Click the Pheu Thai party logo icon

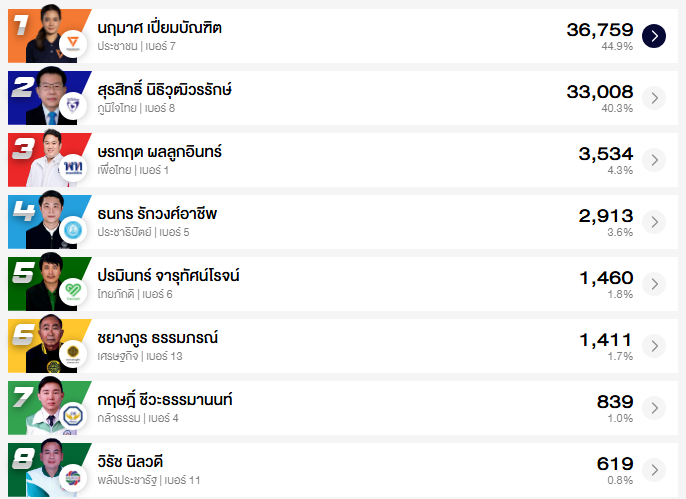tap(72, 168)
